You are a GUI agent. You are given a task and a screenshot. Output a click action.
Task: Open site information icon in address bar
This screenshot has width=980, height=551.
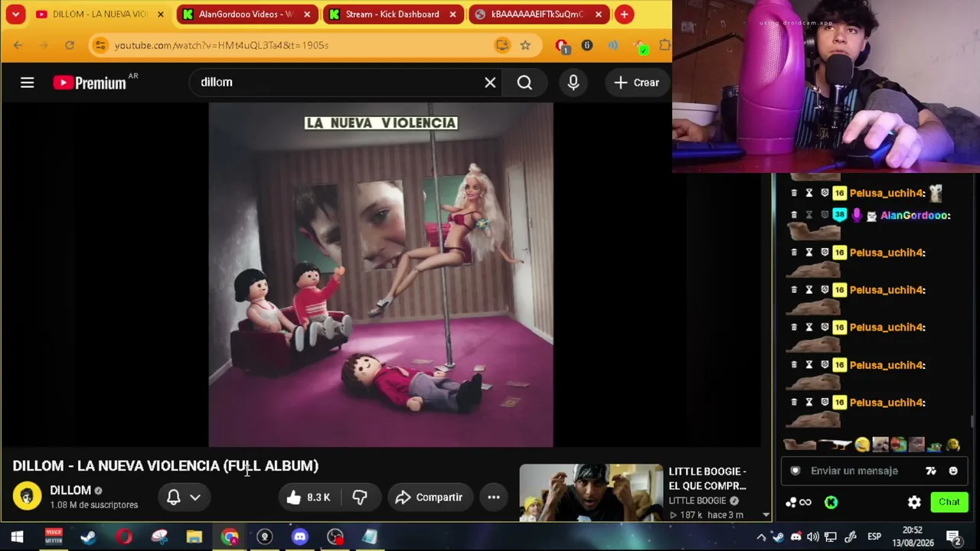coord(100,45)
